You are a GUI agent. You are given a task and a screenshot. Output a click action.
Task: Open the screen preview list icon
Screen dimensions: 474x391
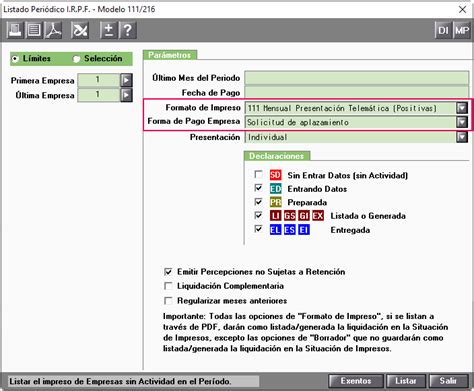pos(34,30)
